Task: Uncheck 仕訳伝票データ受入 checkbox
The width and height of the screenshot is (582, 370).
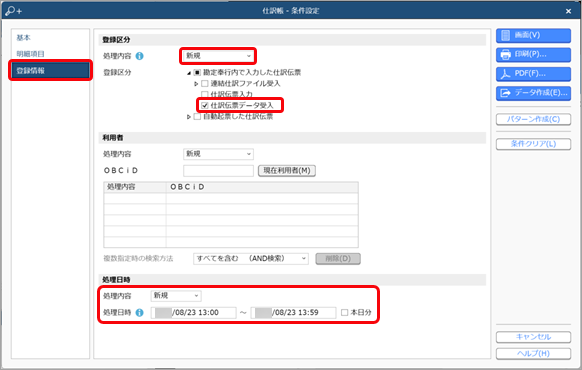Action: click(x=205, y=106)
